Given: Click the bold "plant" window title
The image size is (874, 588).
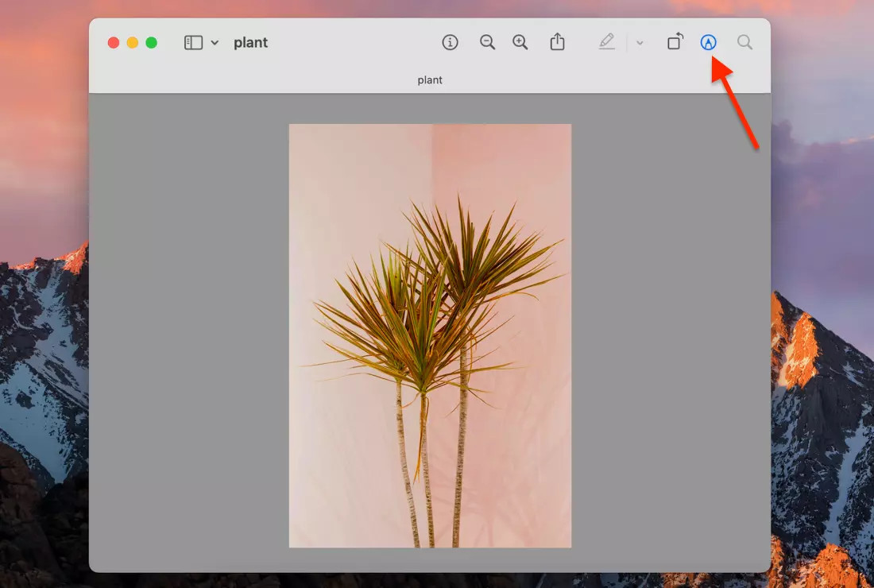Looking at the screenshot, I should pyautogui.click(x=250, y=43).
